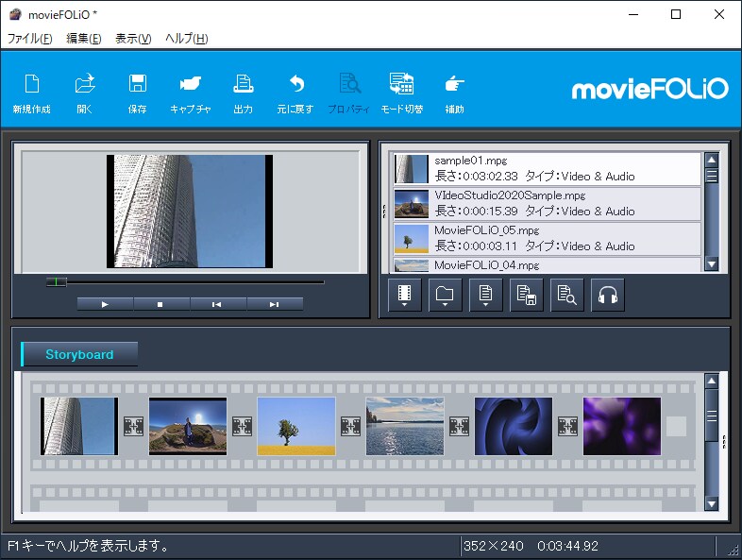Image resolution: width=742 pixels, height=560 pixels.
Task: Jump to previous frame in the preview
Action: click(x=218, y=304)
